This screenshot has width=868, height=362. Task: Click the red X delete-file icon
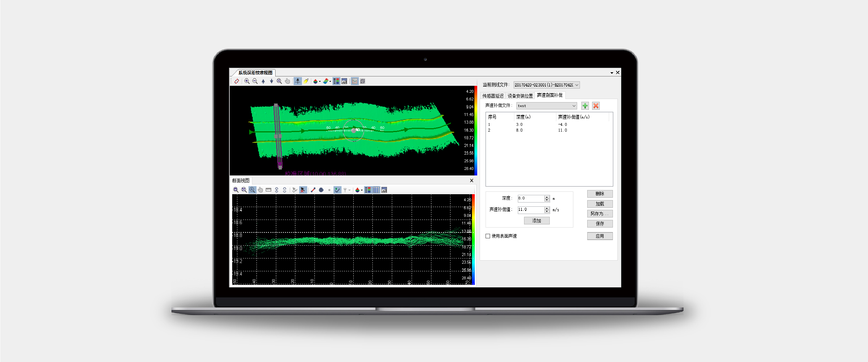pos(596,106)
